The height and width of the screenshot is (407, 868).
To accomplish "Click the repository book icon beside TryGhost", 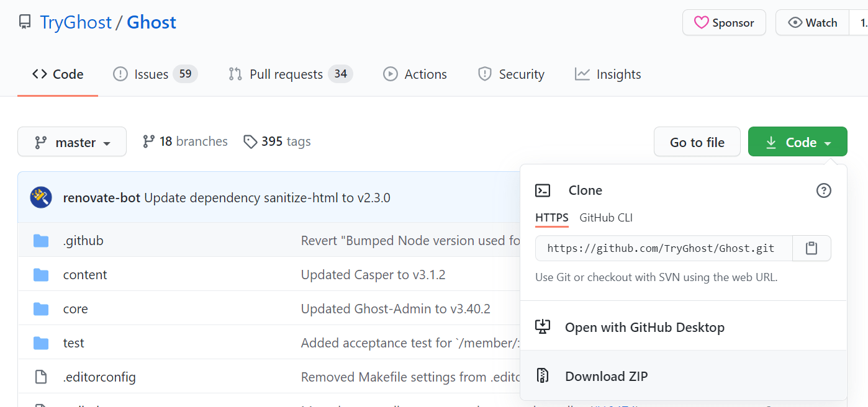I will (24, 22).
